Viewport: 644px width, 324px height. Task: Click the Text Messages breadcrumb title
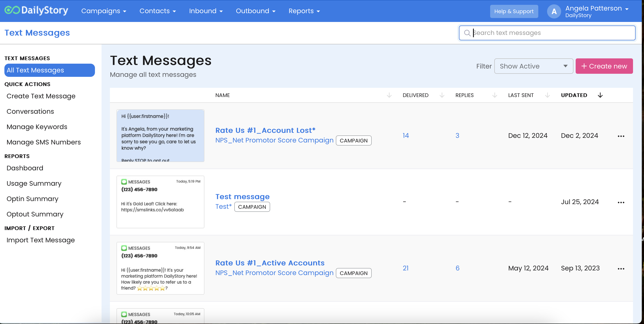click(37, 33)
